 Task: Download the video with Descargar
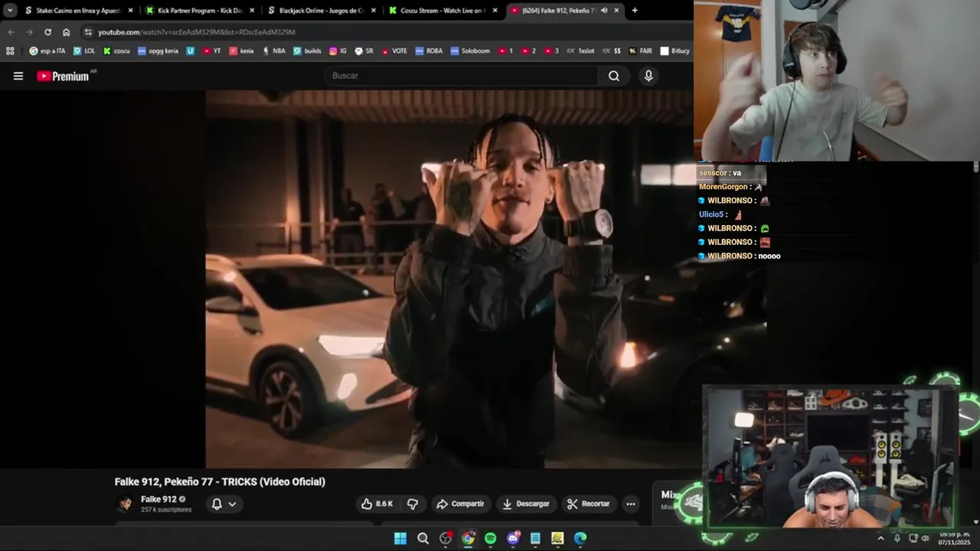coord(525,504)
